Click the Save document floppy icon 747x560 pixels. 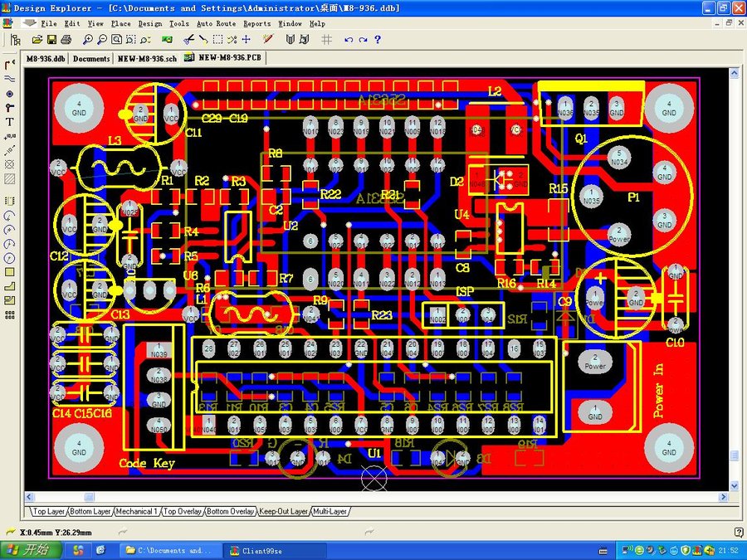coord(51,39)
